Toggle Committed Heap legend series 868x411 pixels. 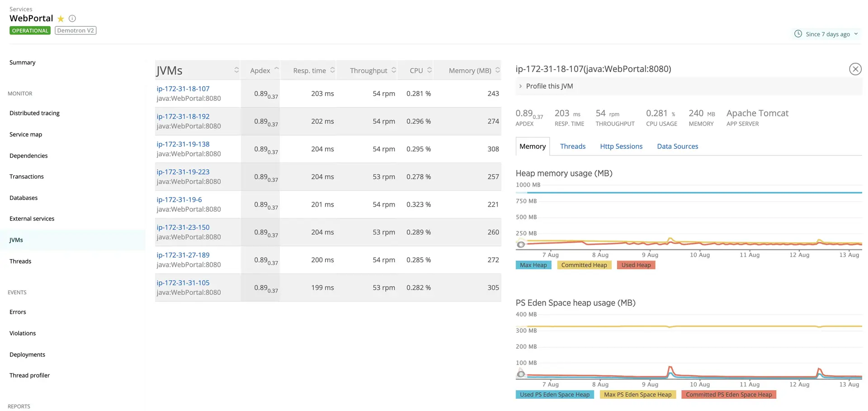tap(584, 265)
